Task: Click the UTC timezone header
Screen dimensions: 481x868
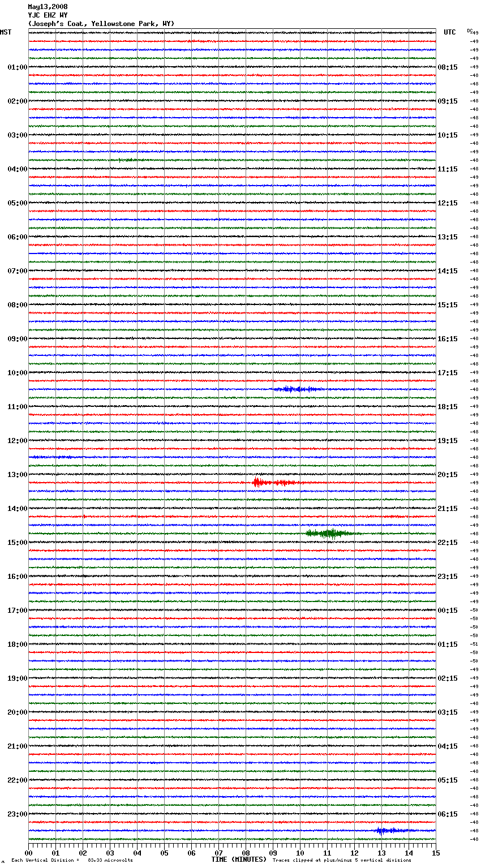Action: [x=450, y=32]
